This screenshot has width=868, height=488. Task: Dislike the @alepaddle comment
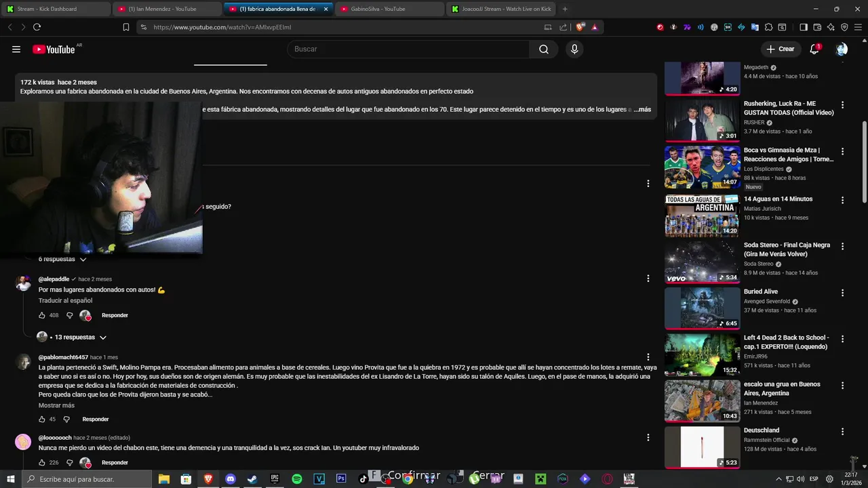pos(69,315)
